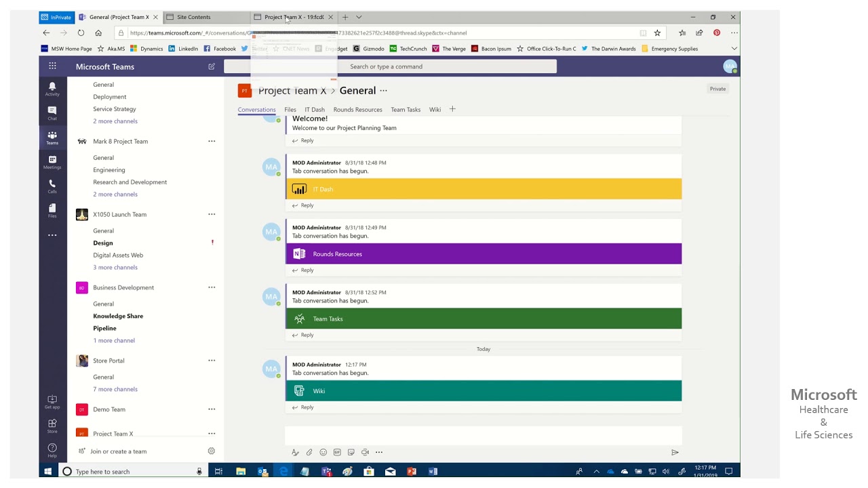This screenshot has width=868, height=488.
Task: Open Windows Start menu
Action: point(48,471)
